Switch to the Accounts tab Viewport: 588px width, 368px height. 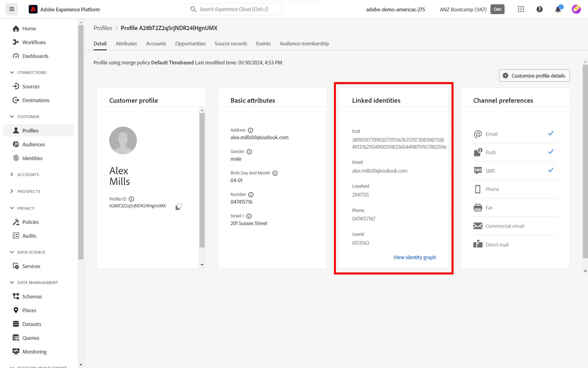(x=156, y=44)
